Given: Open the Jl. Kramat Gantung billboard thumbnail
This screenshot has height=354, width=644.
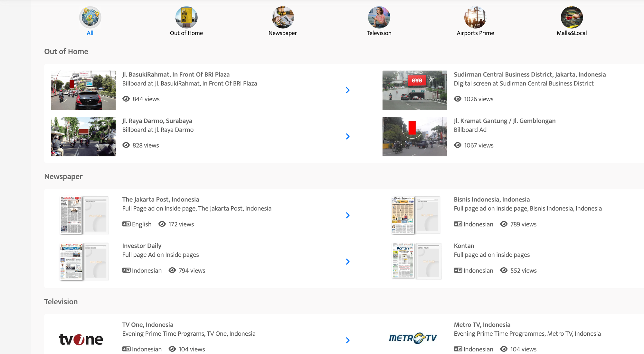Looking at the screenshot, I should 415,136.
